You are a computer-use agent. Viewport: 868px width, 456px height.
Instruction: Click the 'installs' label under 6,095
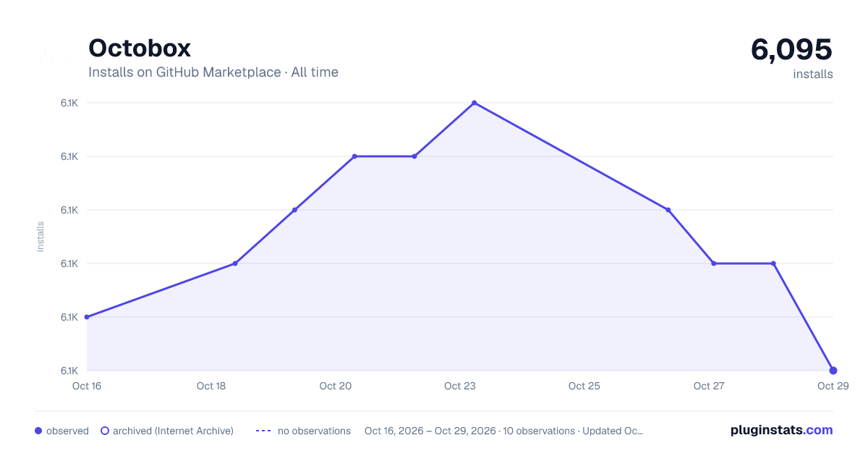tap(813, 74)
